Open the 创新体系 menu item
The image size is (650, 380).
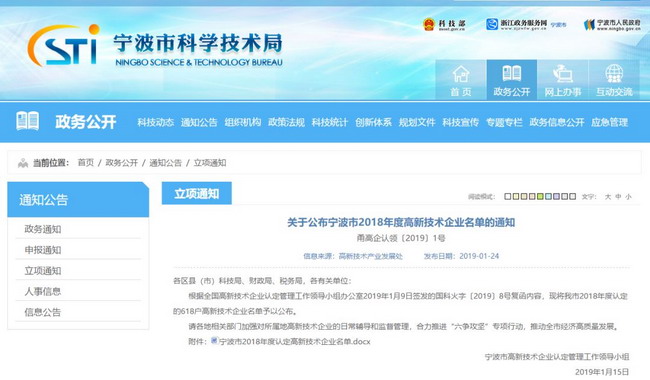pyautogui.click(x=373, y=122)
